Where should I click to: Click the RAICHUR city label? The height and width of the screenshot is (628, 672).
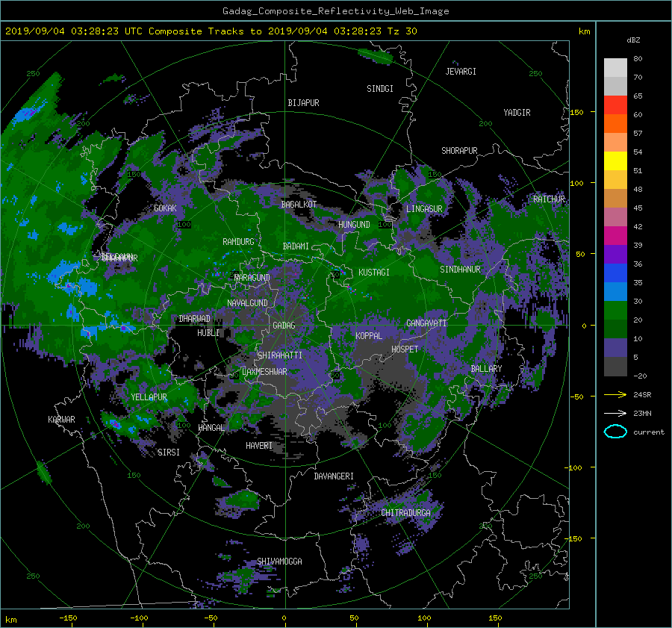(x=549, y=199)
